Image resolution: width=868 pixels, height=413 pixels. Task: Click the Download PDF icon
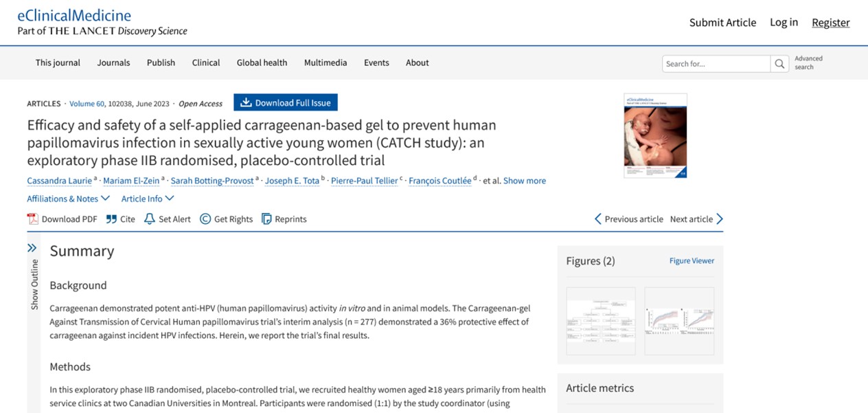pyautogui.click(x=33, y=219)
